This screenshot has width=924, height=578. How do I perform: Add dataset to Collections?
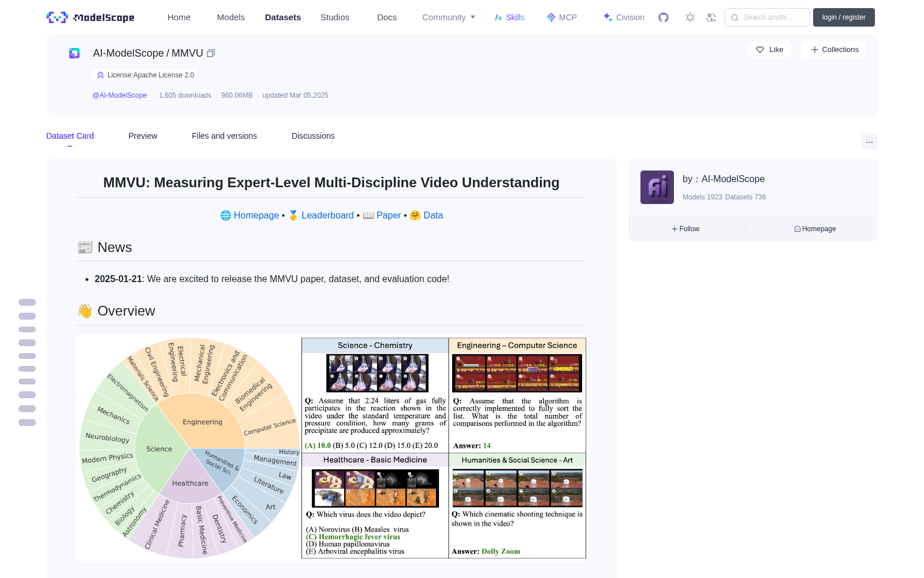(x=834, y=50)
